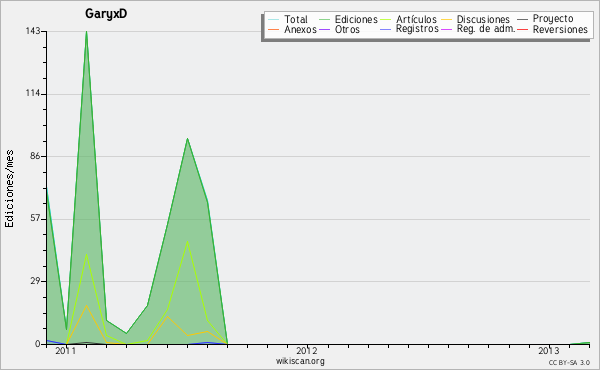Click the 143 y-axis label

coord(33,31)
